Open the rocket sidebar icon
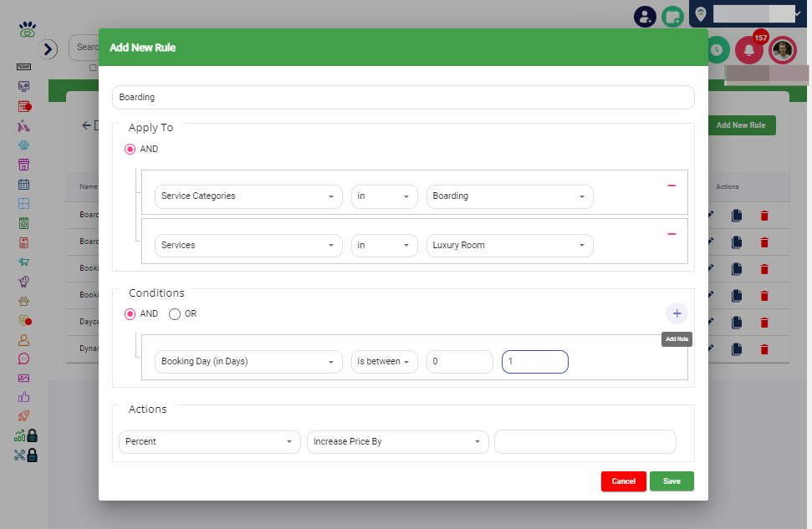The image size is (812, 529). [x=23, y=415]
